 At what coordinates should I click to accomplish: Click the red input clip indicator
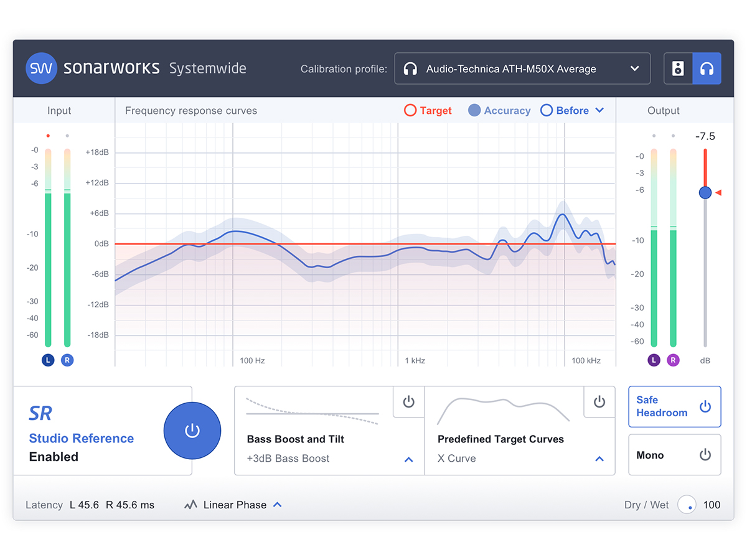pyautogui.click(x=48, y=135)
